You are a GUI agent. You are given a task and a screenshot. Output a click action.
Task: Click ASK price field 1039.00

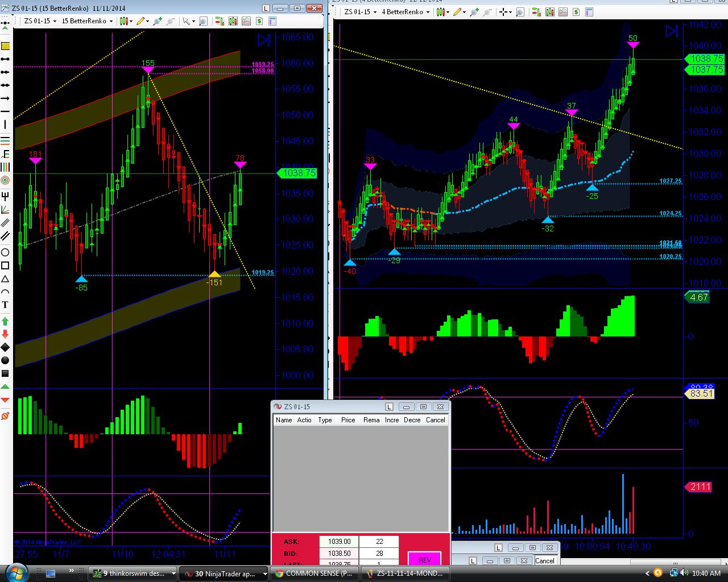[339, 542]
